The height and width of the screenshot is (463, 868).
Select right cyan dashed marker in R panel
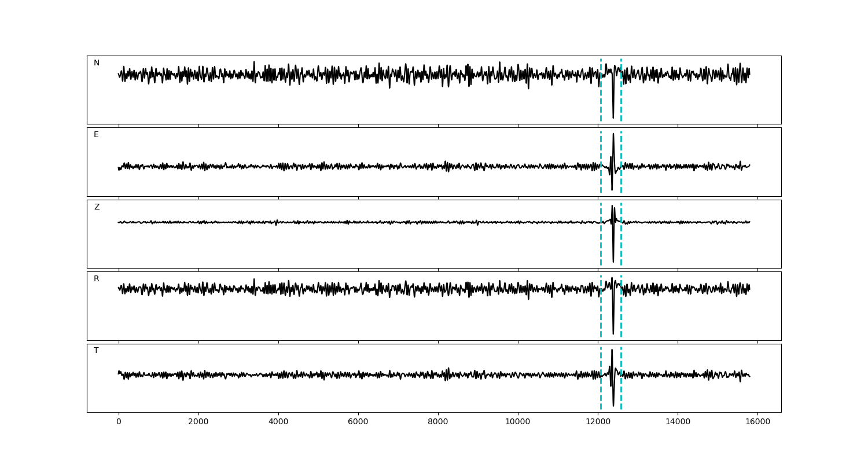coord(621,313)
